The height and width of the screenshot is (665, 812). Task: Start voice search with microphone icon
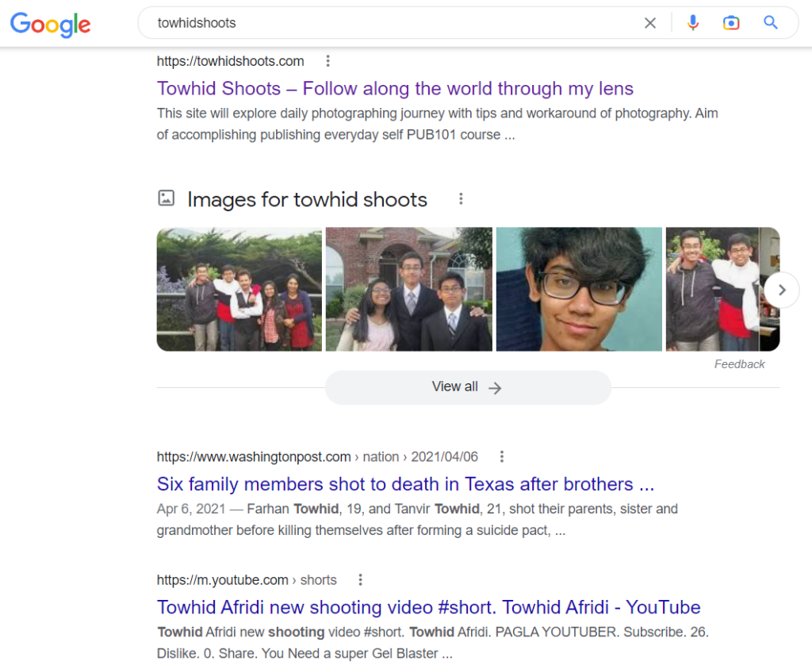(x=693, y=23)
